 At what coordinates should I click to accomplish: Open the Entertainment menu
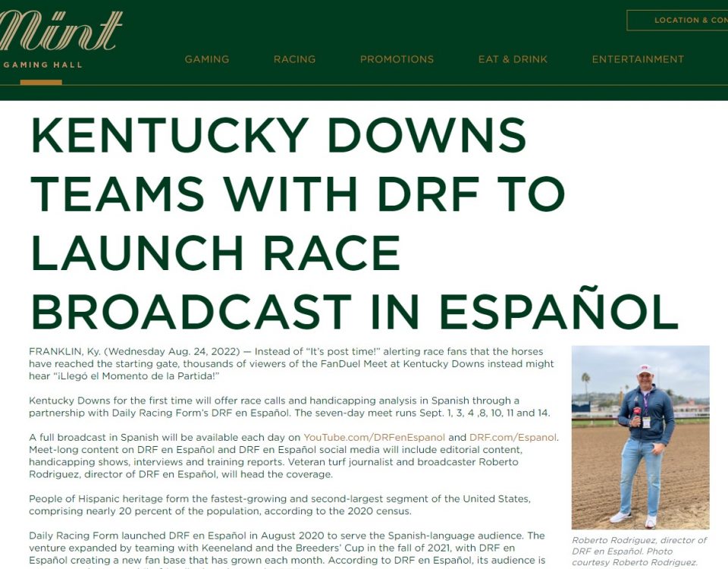click(638, 59)
